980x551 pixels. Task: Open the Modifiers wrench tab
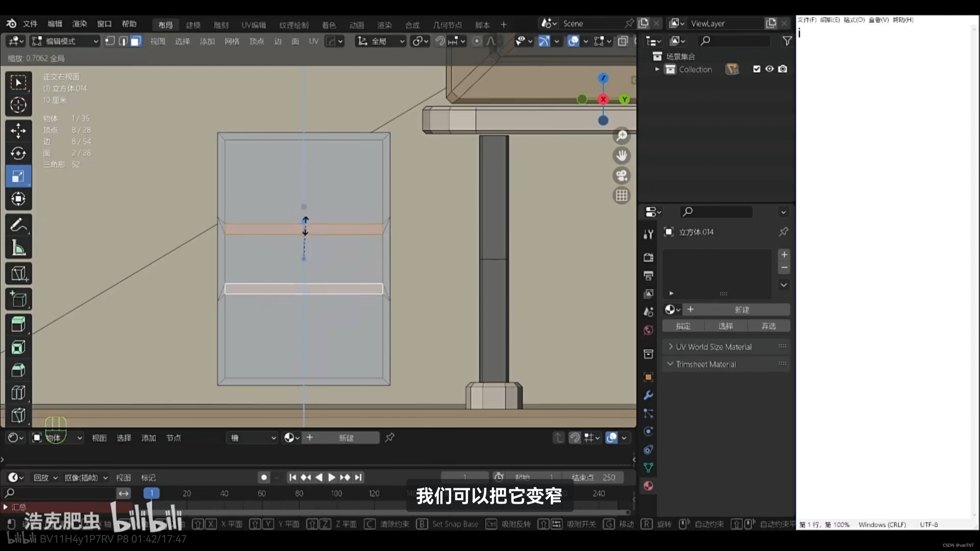[x=648, y=395]
